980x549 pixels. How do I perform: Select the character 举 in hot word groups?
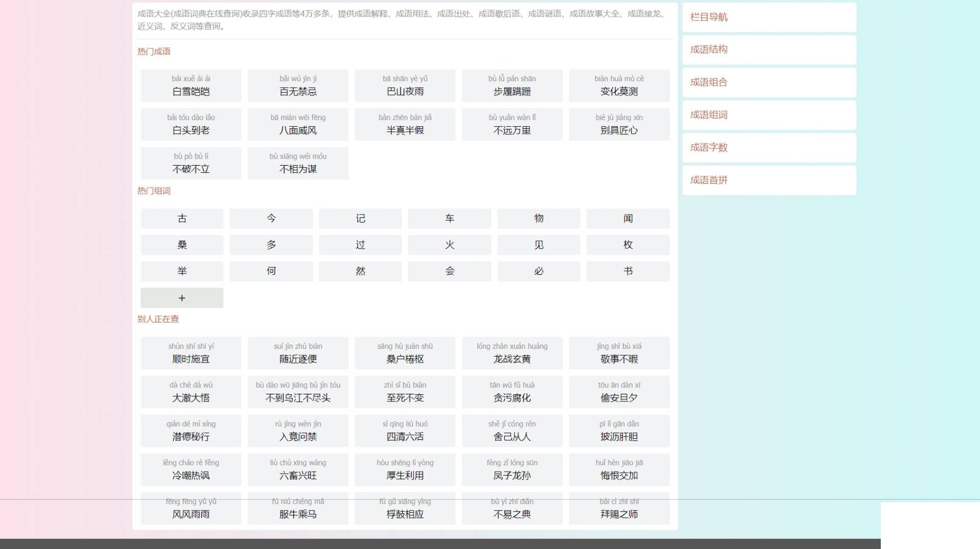click(182, 271)
